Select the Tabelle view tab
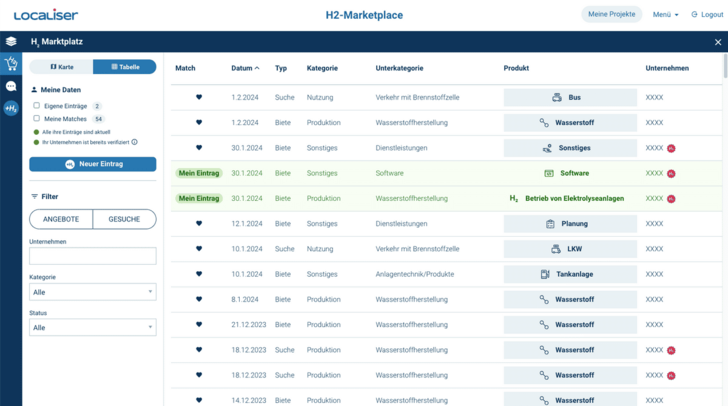The image size is (728, 406). coord(124,67)
